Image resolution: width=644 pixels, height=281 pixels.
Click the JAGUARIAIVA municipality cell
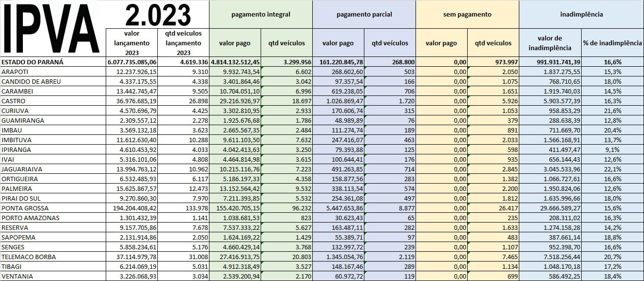(x=54, y=169)
